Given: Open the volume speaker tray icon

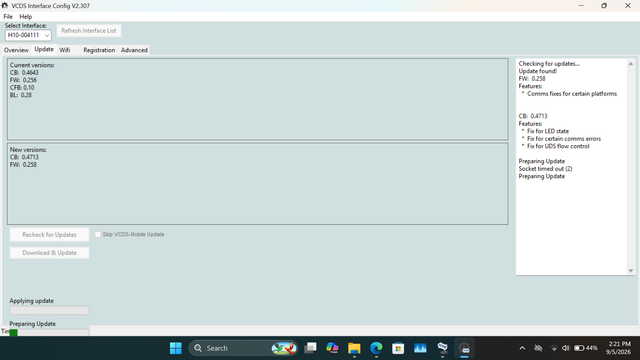Looking at the screenshot, I should tap(566, 348).
